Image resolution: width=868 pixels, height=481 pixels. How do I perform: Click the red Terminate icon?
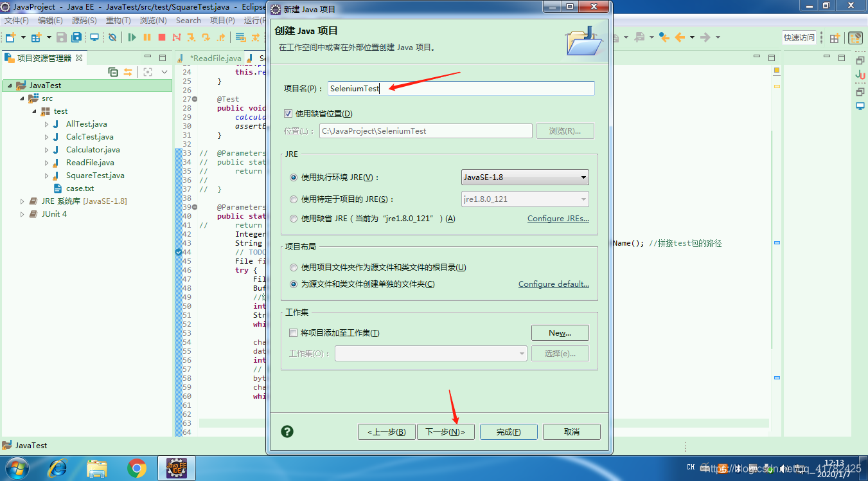coord(162,37)
